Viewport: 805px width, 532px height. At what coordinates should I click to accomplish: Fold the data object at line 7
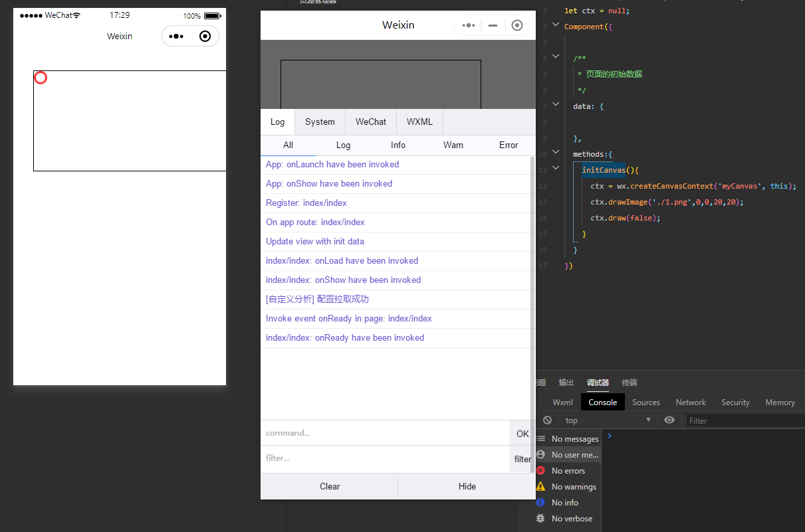click(556, 106)
